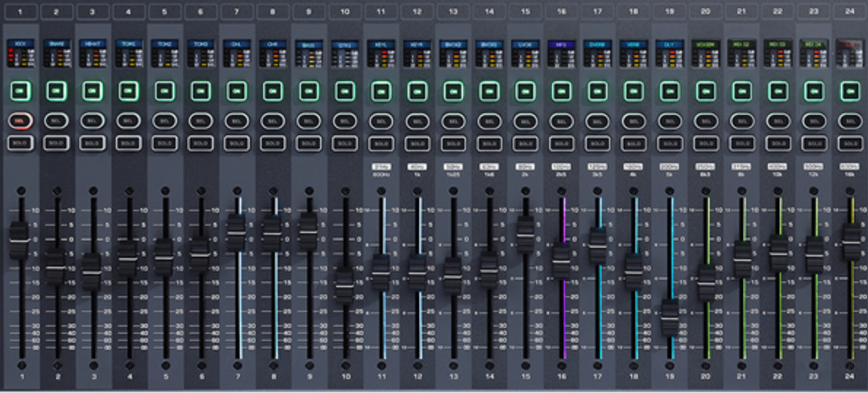
Task: Click the 1k frequency label on channel 12
Action: 417,175
